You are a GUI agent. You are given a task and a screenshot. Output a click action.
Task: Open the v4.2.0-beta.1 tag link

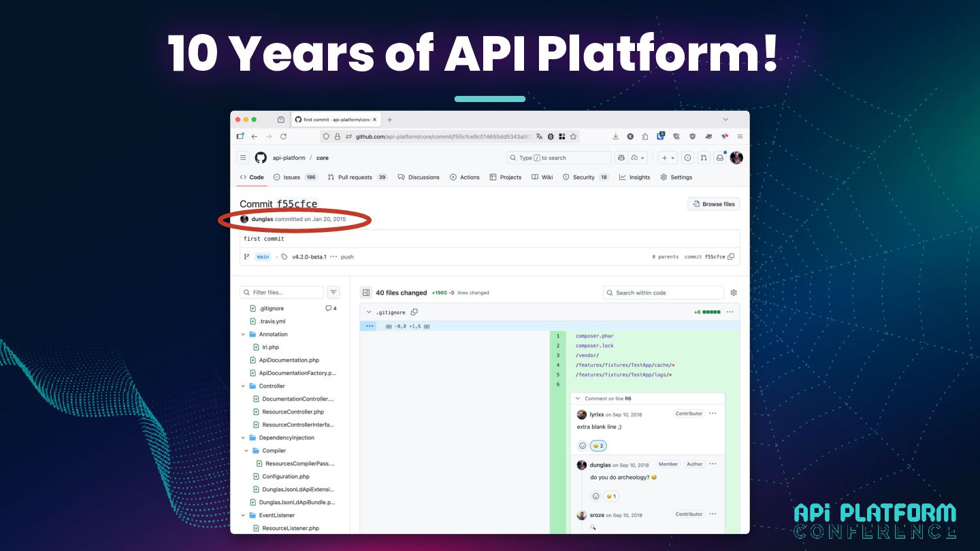309,257
